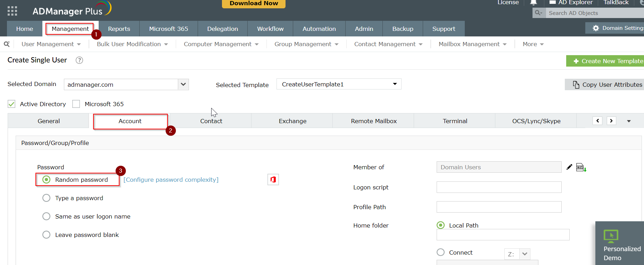
Task: Select the Type a password option
Action: coord(46,198)
